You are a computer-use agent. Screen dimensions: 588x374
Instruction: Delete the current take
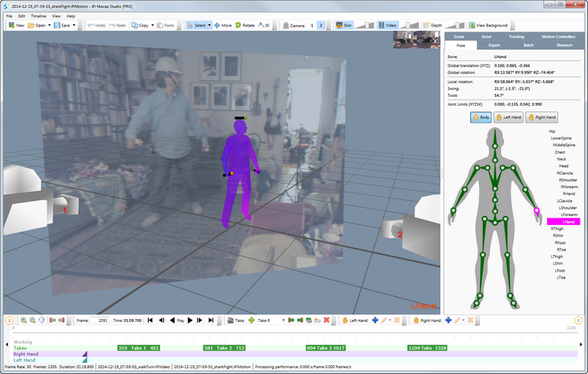click(x=326, y=320)
